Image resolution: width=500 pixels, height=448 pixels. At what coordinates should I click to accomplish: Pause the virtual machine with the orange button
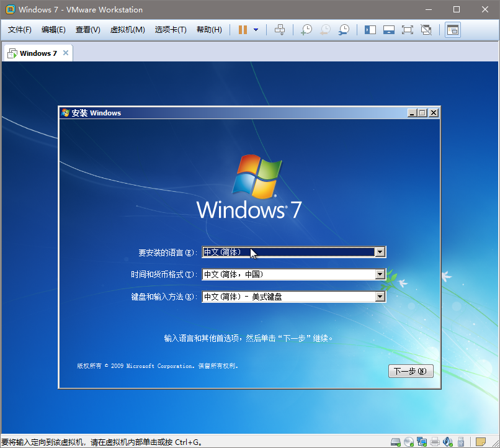[x=243, y=30]
